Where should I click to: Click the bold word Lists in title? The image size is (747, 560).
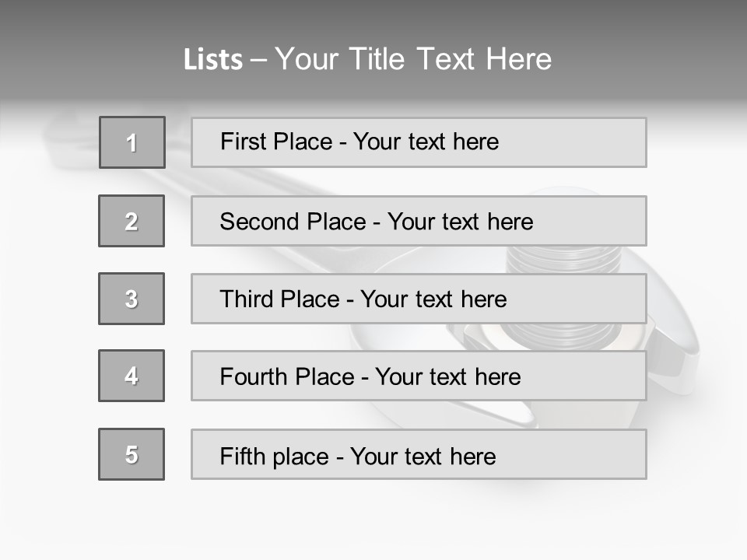click(x=213, y=60)
